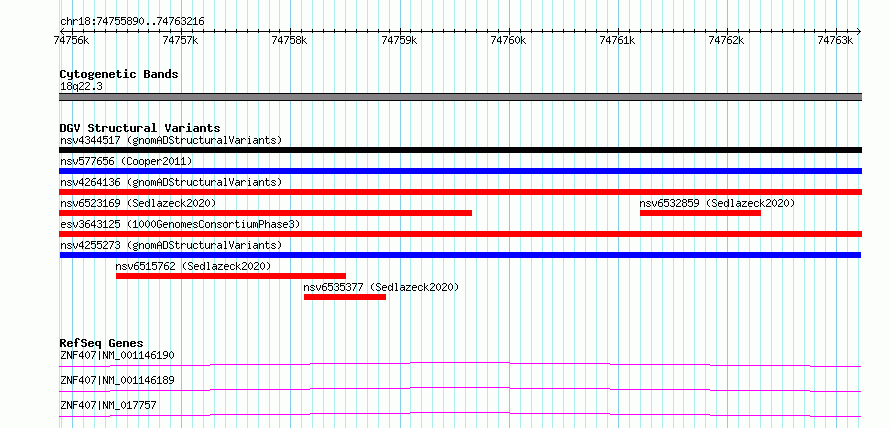Image resolution: width=890 pixels, height=428 pixels.
Task: Click the RefSeq Genes track title
Action: [101, 343]
